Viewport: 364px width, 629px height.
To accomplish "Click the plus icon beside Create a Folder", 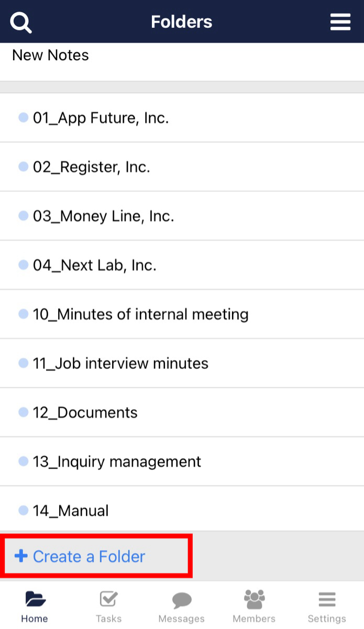I will tap(21, 556).
